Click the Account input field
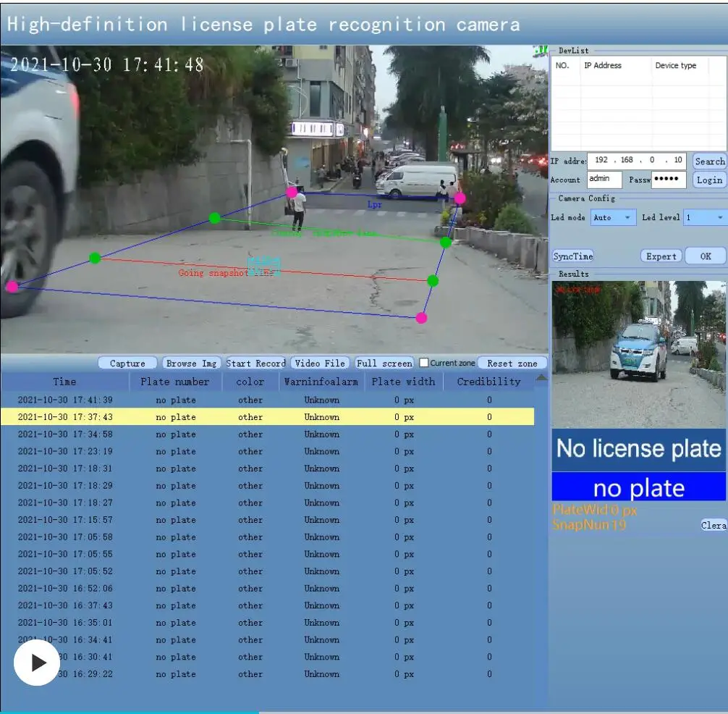The height and width of the screenshot is (714, 728). click(604, 180)
